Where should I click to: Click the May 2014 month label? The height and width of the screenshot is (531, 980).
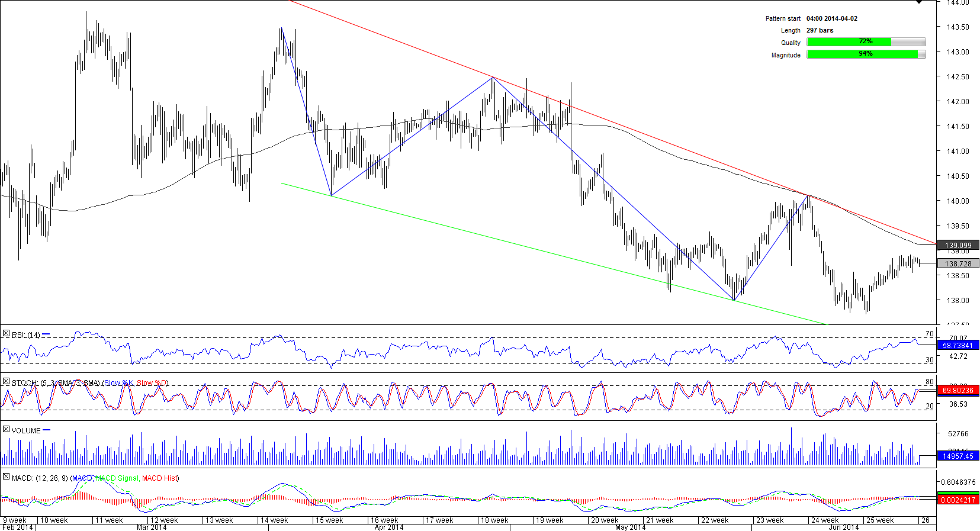631,527
